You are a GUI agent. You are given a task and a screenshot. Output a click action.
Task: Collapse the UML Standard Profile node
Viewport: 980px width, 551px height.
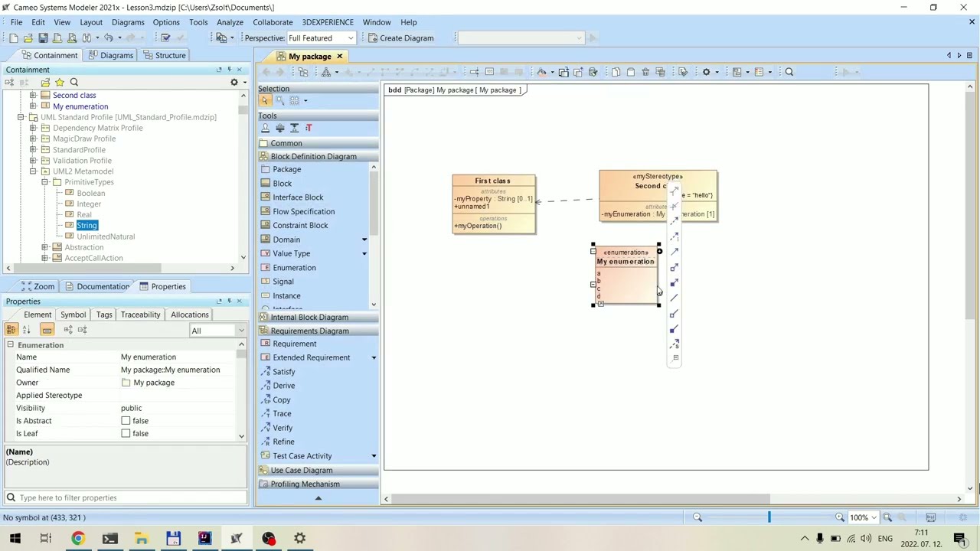(21, 117)
